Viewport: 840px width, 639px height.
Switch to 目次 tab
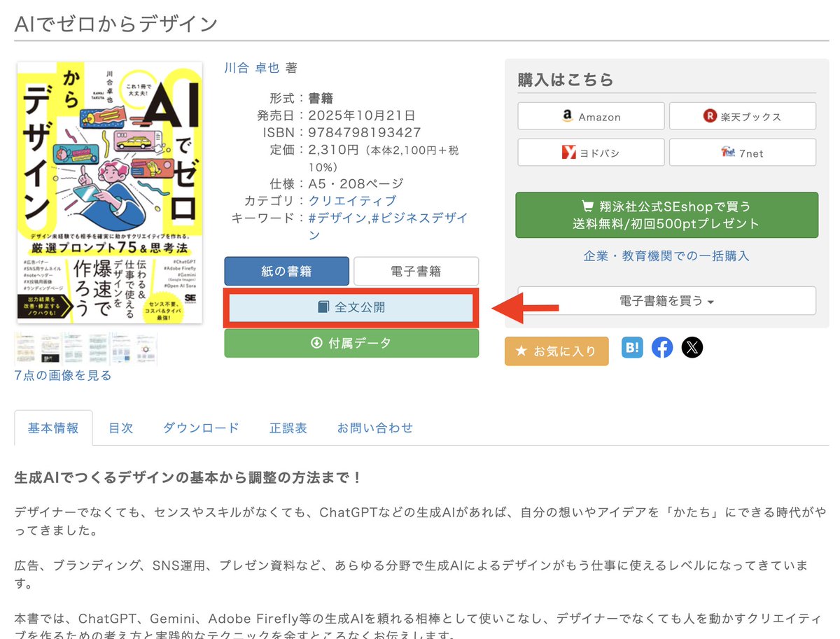click(120, 428)
